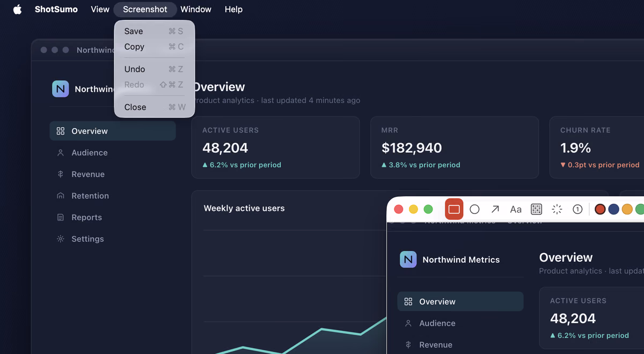This screenshot has height=354, width=644.
Task: Click the MRR value $182,940
Action: [x=412, y=148]
